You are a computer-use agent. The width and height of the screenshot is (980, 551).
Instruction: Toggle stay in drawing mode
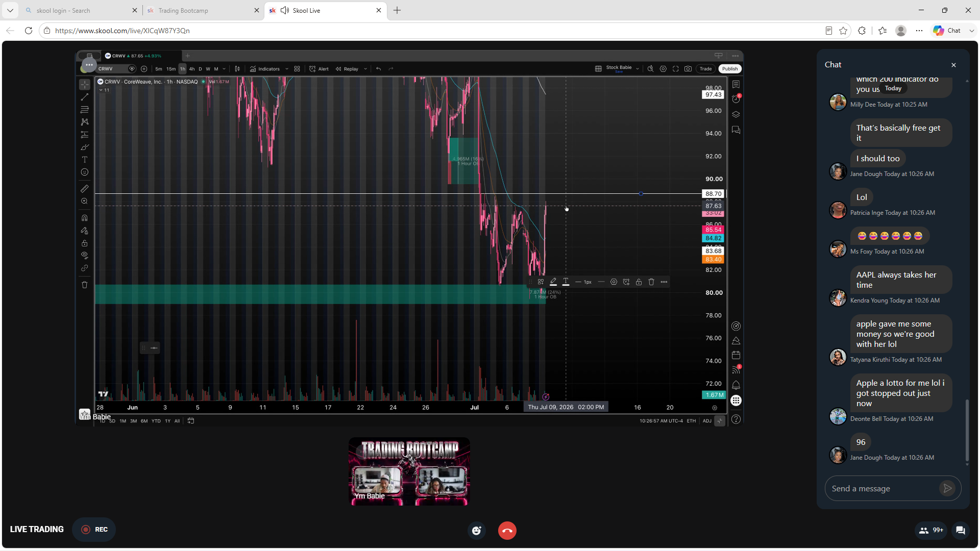click(x=85, y=231)
